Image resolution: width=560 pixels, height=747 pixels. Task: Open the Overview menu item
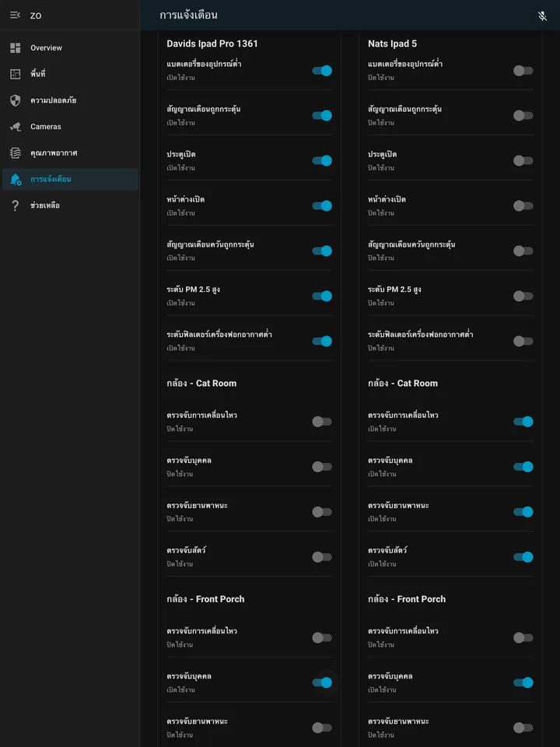[69, 47]
